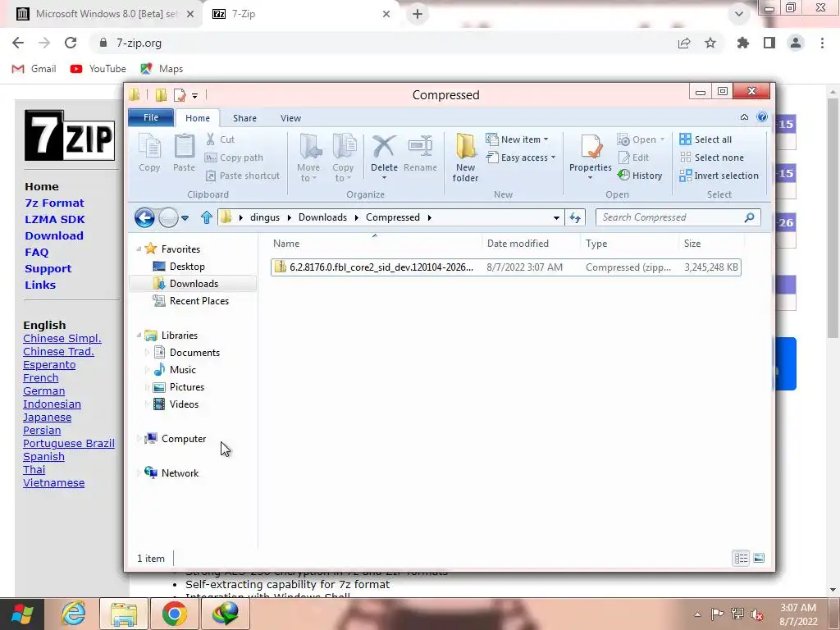Viewport: 840px width, 630px height.
Task: Open the New item dropdown
Action: (517, 139)
